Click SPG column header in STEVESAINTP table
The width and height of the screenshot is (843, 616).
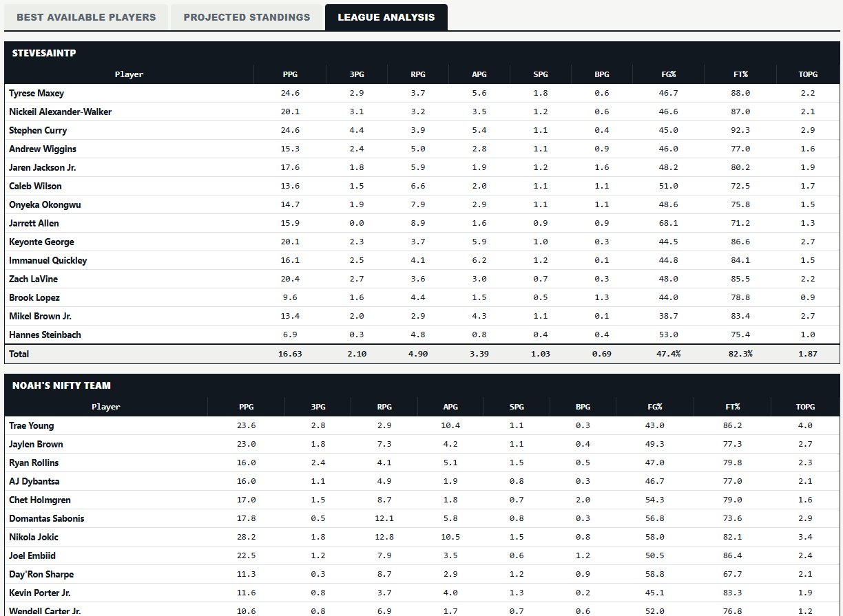coord(541,74)
